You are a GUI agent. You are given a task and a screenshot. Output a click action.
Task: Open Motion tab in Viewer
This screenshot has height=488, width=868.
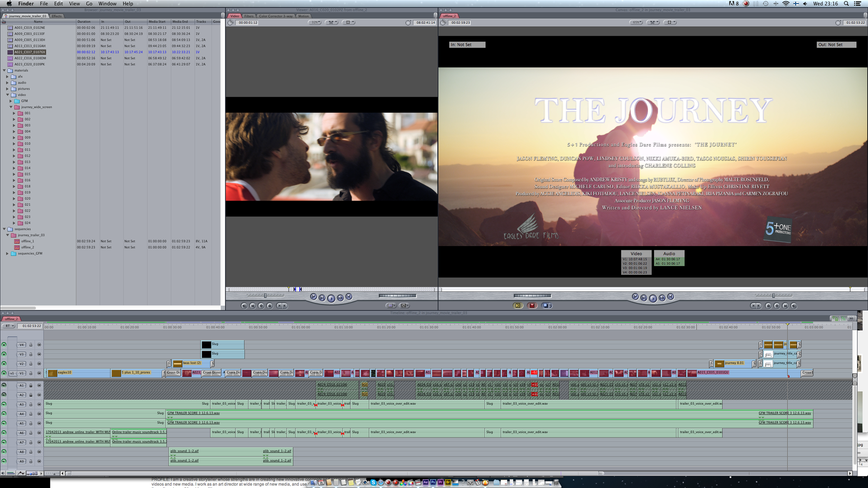303,16
